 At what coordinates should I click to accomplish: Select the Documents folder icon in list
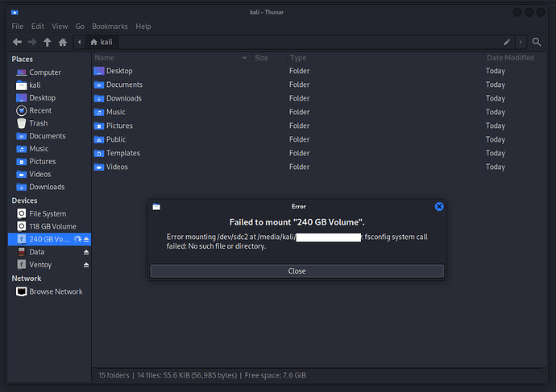coord(99,85)
